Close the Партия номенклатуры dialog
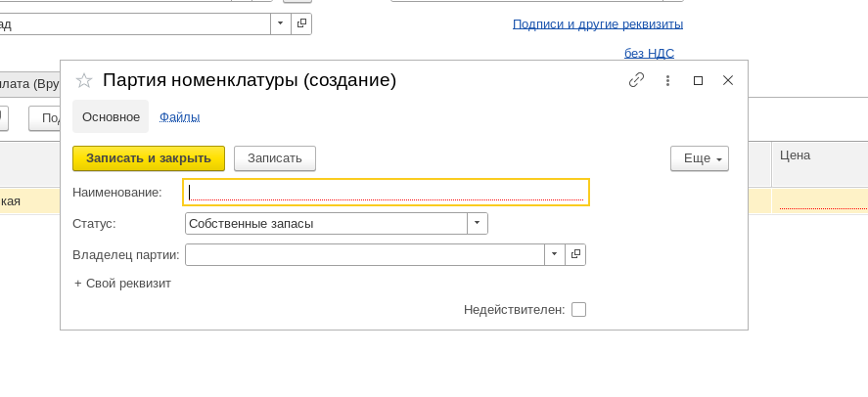 tap(728, 80)
